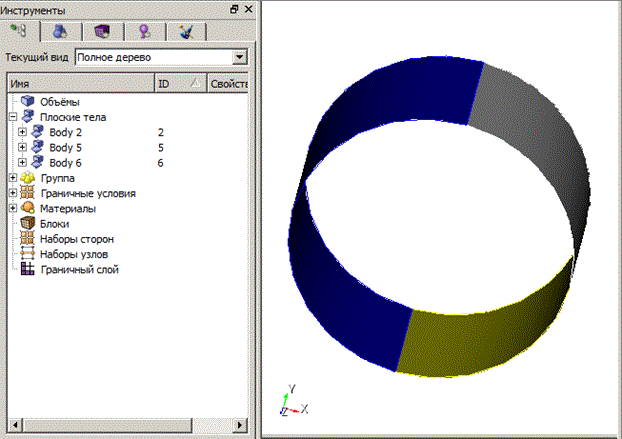Click the Граничный слой icon

tap(27, 269)
